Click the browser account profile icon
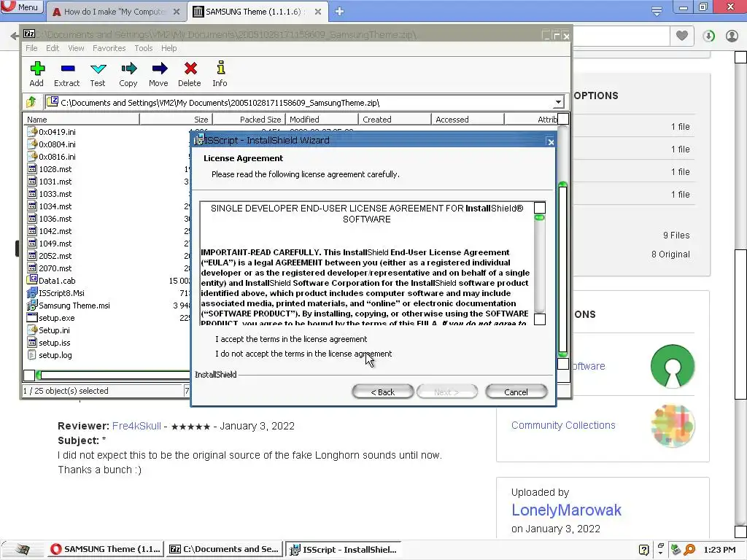 (732, 36)
